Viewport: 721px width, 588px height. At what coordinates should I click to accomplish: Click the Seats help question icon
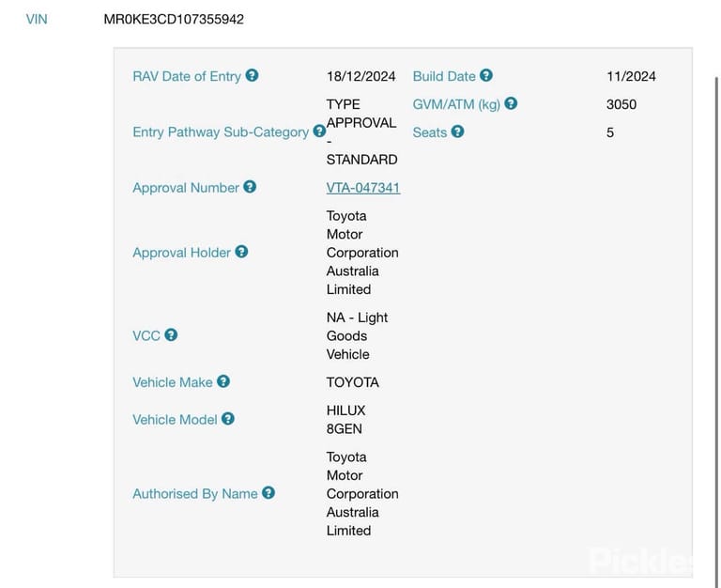coord(457,132)
